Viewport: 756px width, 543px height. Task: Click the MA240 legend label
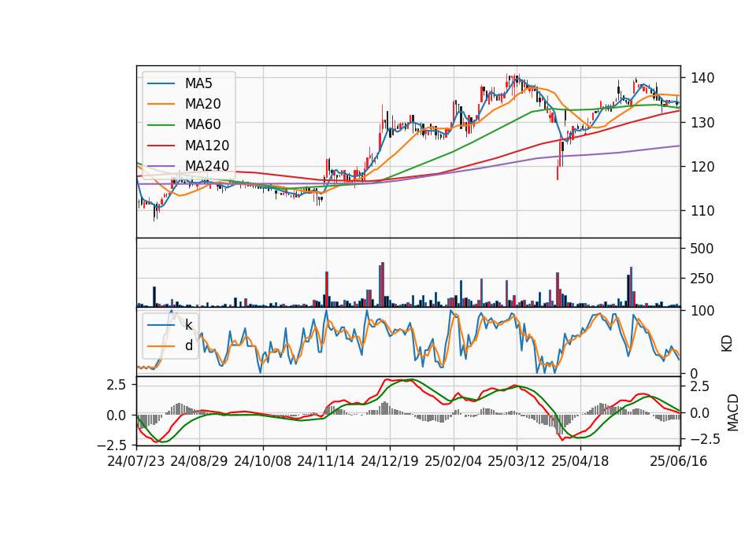coord(207,166)
